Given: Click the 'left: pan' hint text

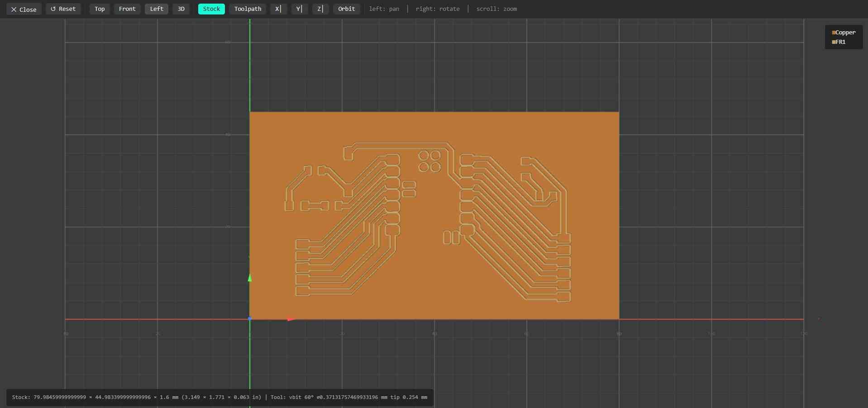Looking at the screenshot, I should pos(384,9).
